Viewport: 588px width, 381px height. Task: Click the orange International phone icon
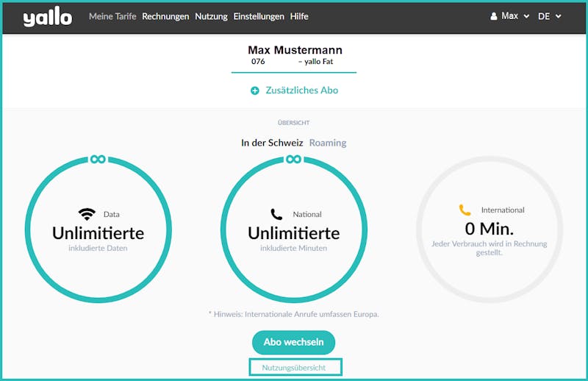465,210
